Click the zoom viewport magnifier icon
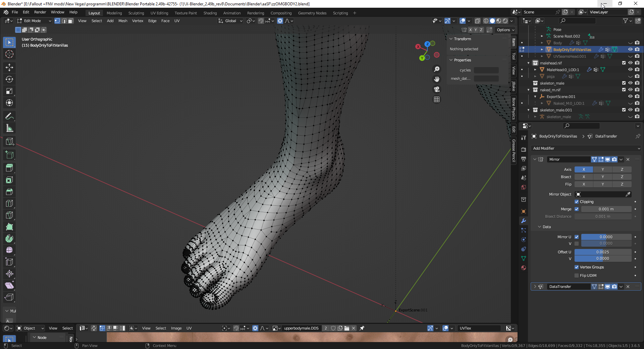 point(437,69)
